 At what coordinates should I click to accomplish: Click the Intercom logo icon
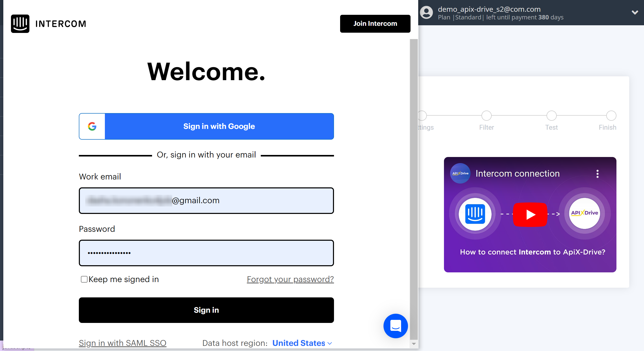20,23
